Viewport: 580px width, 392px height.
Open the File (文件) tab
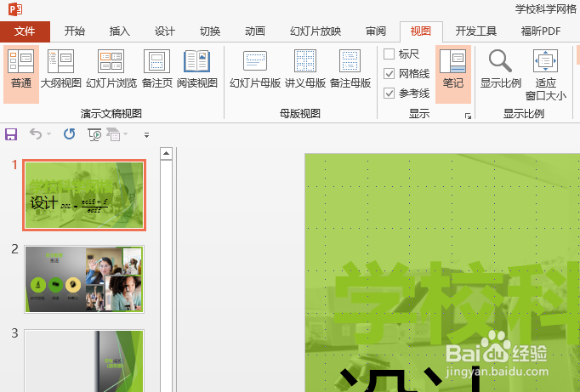click(25, 31)
